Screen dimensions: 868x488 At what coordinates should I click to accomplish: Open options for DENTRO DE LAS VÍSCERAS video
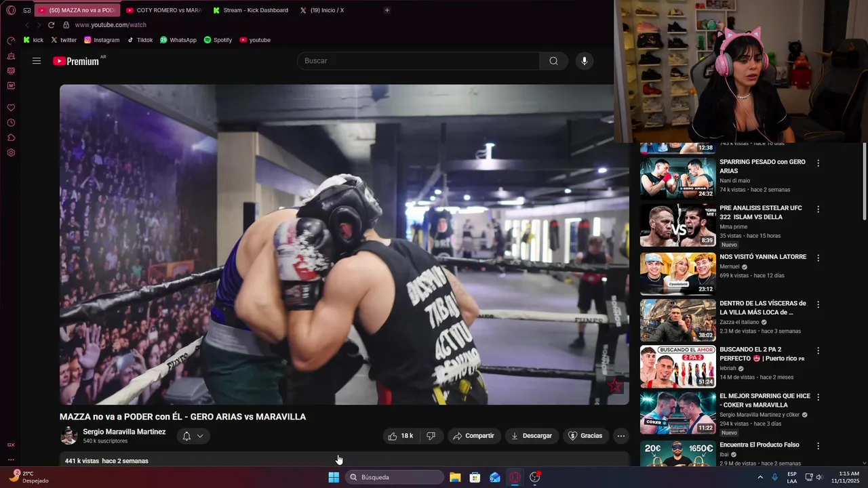click(818, 304)
